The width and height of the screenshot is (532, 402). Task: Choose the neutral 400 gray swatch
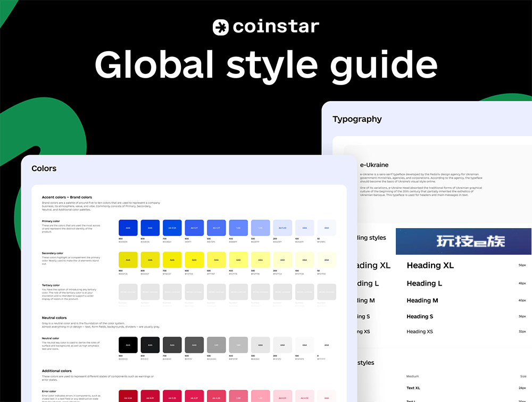pyautogui.click(x=238, y=345)
